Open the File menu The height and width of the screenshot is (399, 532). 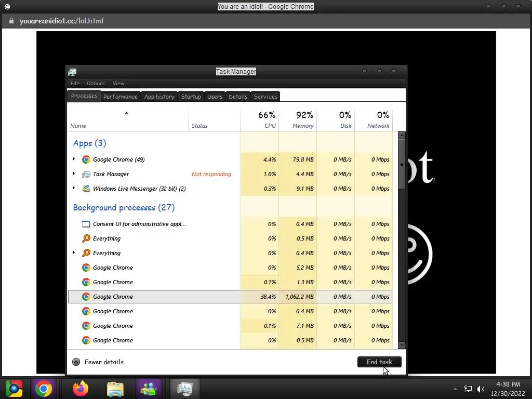(75, 84)
